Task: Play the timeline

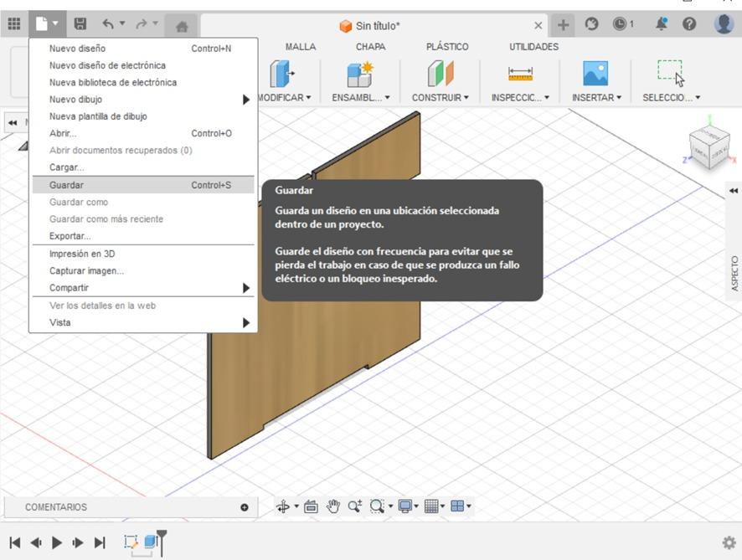Action: [57, 542]
